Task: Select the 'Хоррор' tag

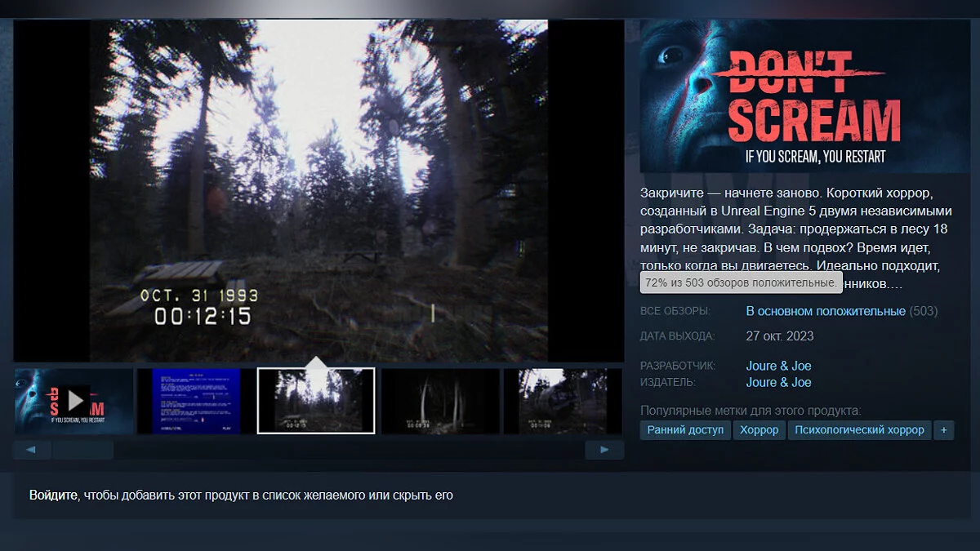Action: coord(759,430)
